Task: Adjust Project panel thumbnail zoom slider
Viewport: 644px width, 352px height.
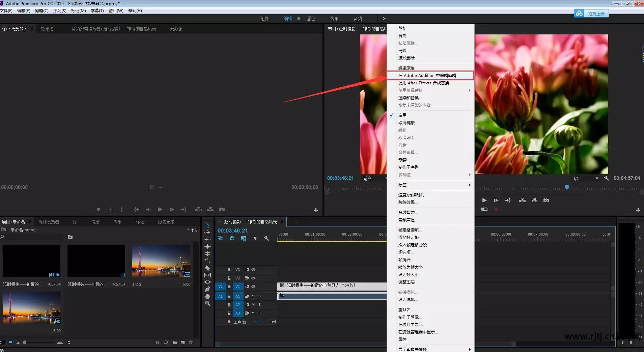Action: click(25, 343)
